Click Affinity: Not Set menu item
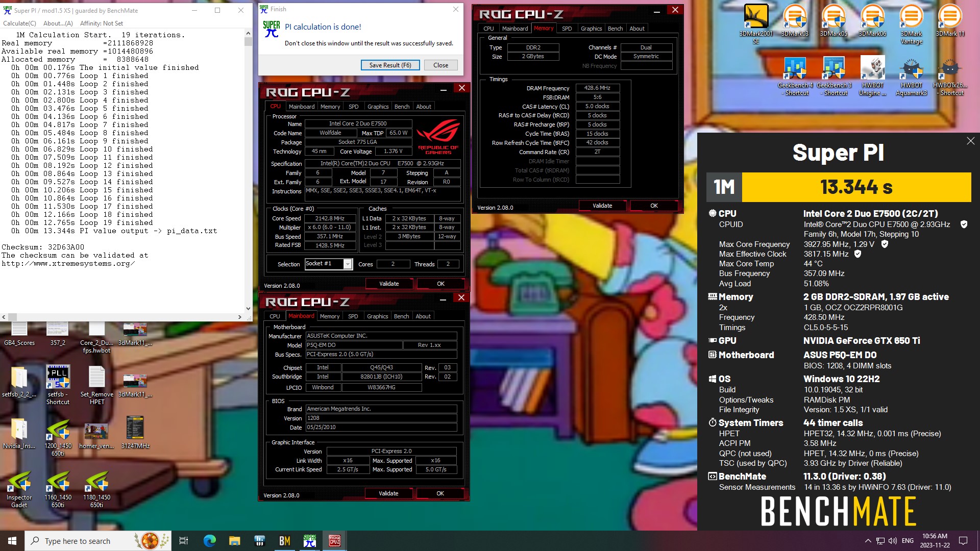Viewport: 980px width, 551px height. (x=102, y=23)
